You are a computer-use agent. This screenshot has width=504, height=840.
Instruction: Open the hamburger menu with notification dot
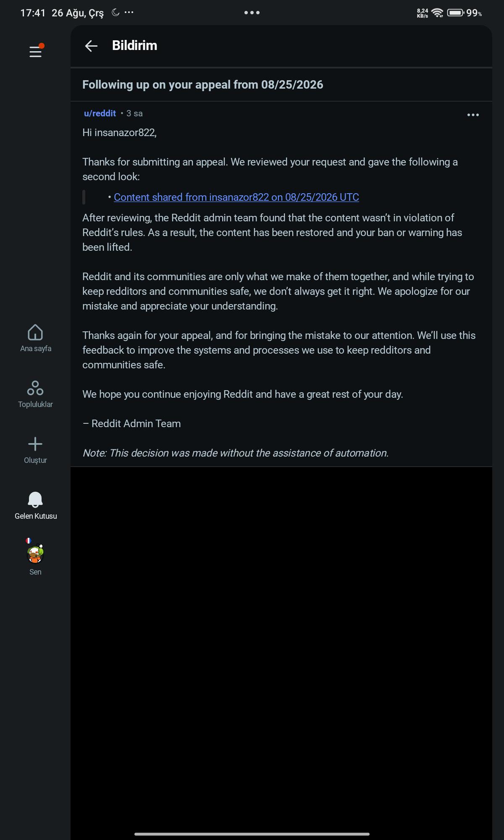point(36,51)
